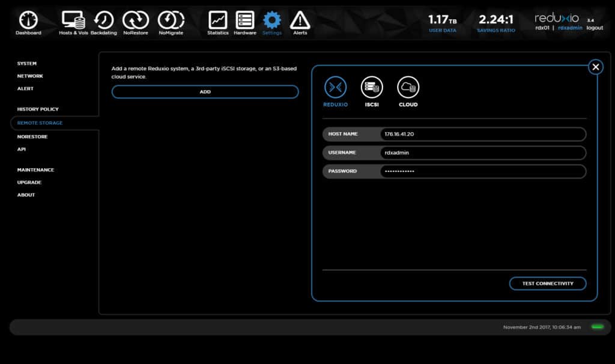Select the Cloud storage type icon

[408, 87]
